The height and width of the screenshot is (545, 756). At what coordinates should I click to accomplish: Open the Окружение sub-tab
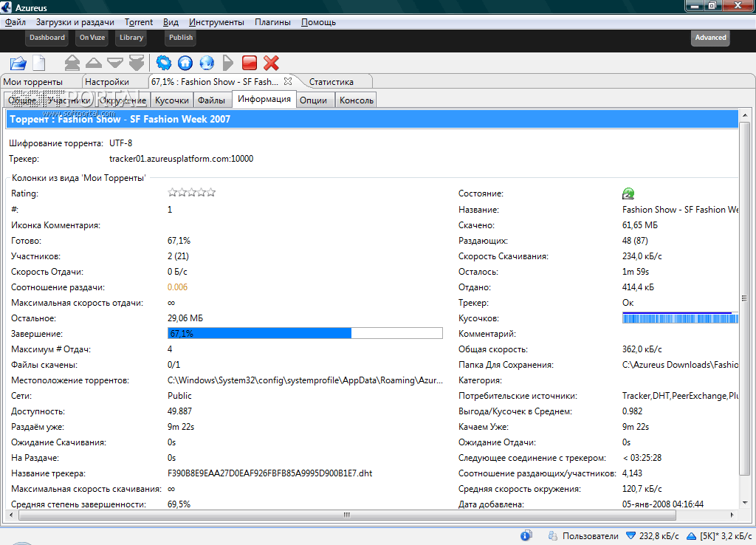click(x=123, y=100)
